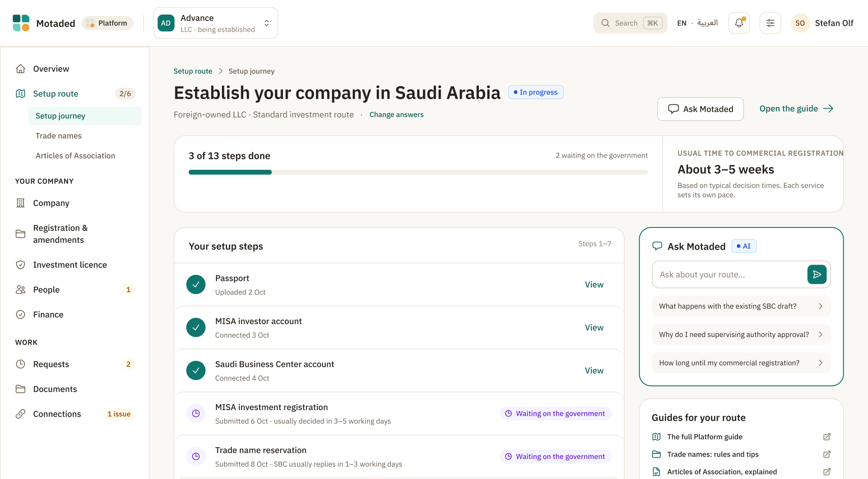The image size is (868, 479).
Task: Open the guide link
Action: click(x=796, y=109)
